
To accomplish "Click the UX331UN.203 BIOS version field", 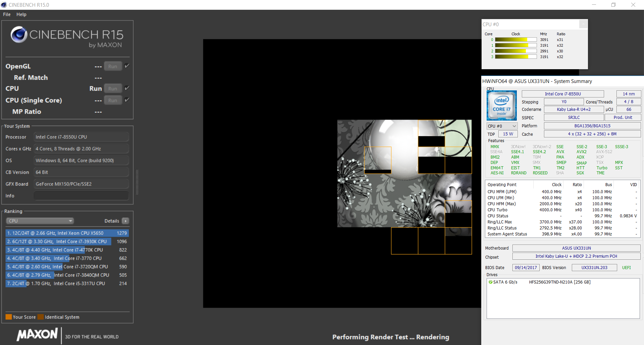I will click(x=594, y=268).
